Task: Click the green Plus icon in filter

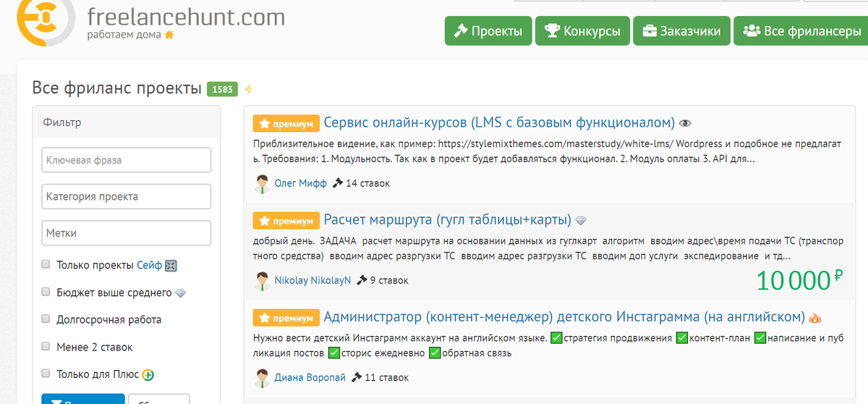Action: click(148, 375)
